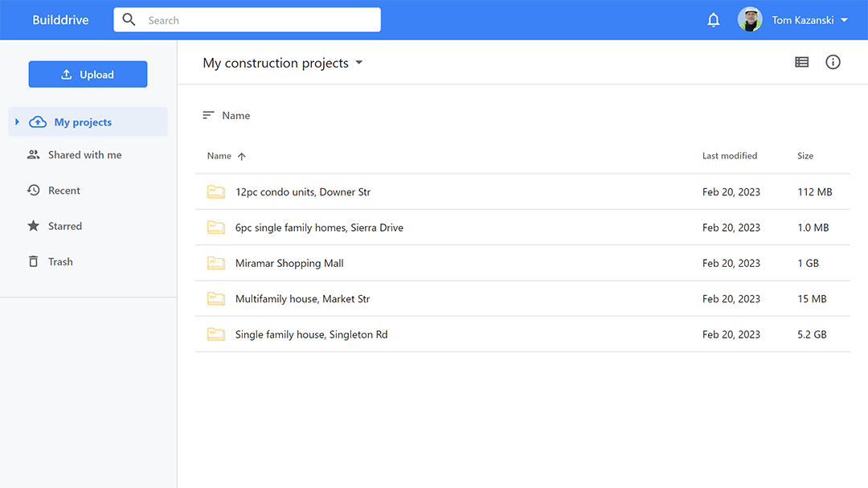Click the Recent clock icon
Screen dimensions: 868x488
(x=33, y=191)
